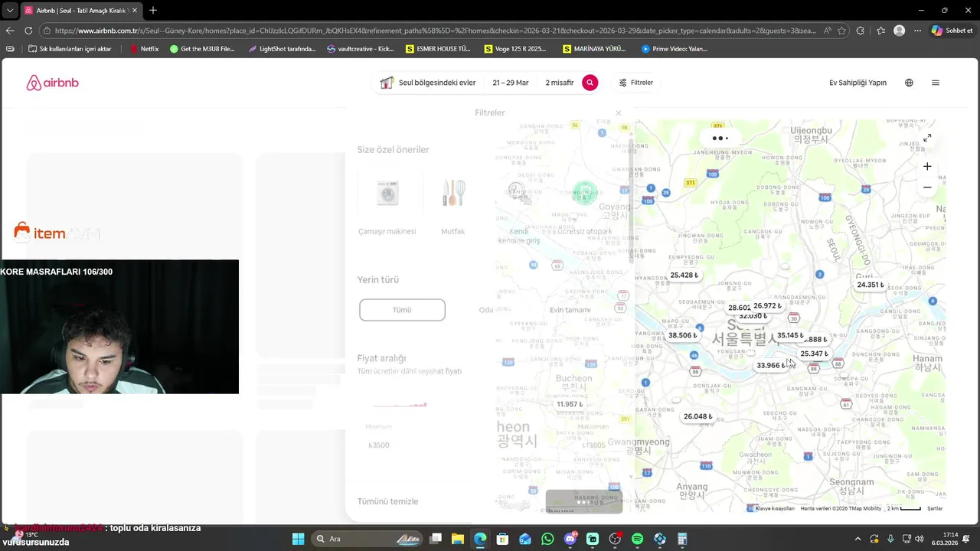Open the globe language selector
The image size is (980, 551).
909,83
